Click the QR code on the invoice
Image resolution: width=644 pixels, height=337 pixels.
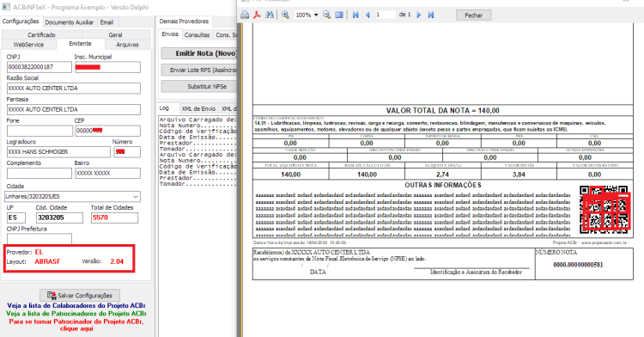[605, 210]
